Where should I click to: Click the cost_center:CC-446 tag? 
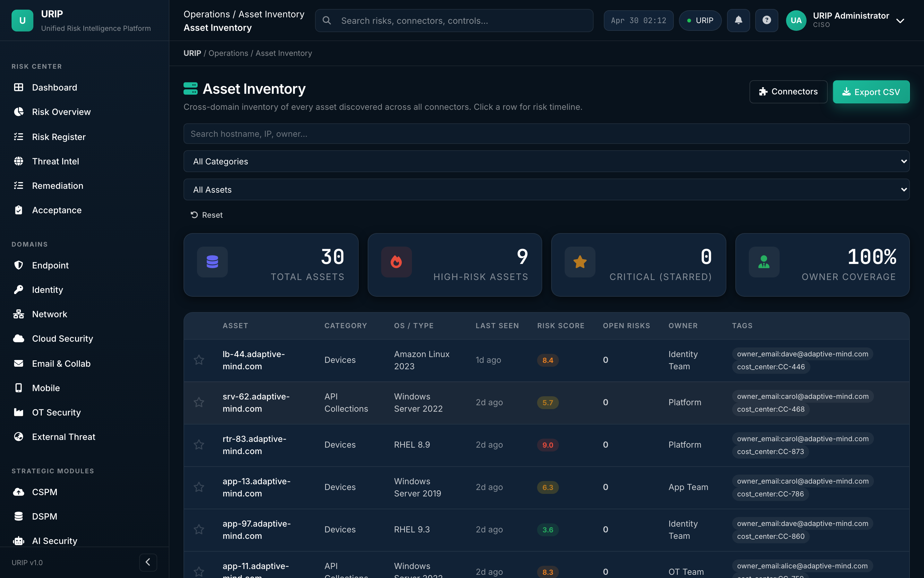point(771,367)
